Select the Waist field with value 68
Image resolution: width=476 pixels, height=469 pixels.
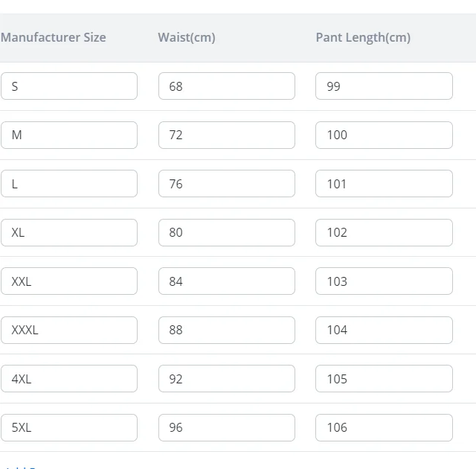coord(226,86)
